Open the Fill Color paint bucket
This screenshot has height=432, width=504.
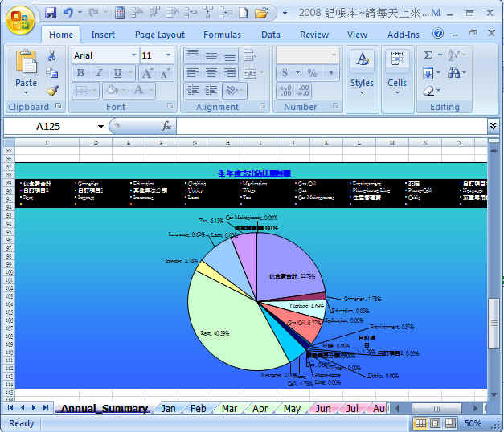click(113, 90)
